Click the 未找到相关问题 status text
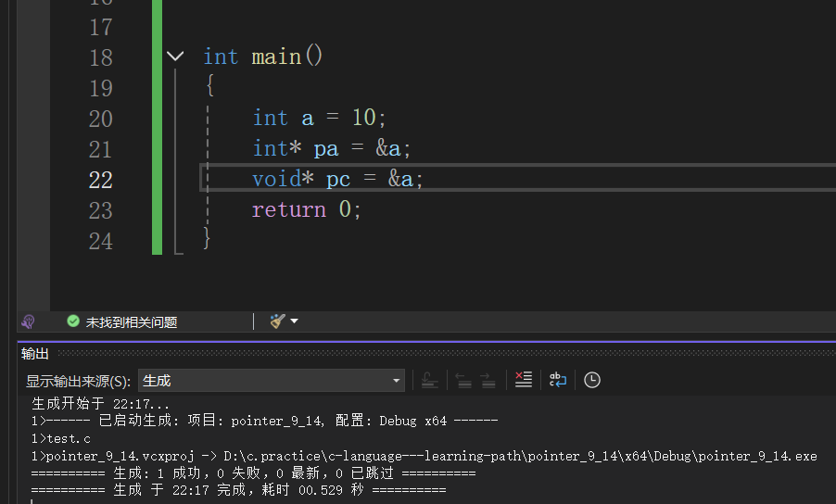Screen dimensions: 836x504 (132, 322)
